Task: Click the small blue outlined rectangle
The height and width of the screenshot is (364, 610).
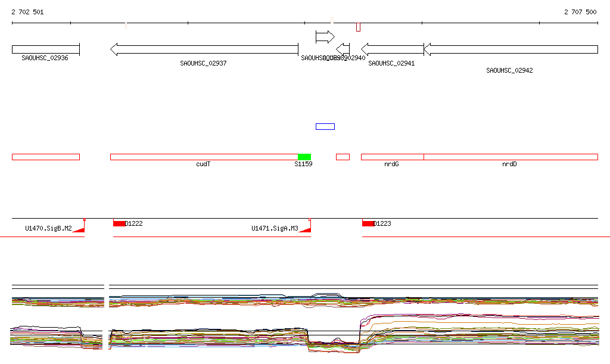Action: [325, 126]
